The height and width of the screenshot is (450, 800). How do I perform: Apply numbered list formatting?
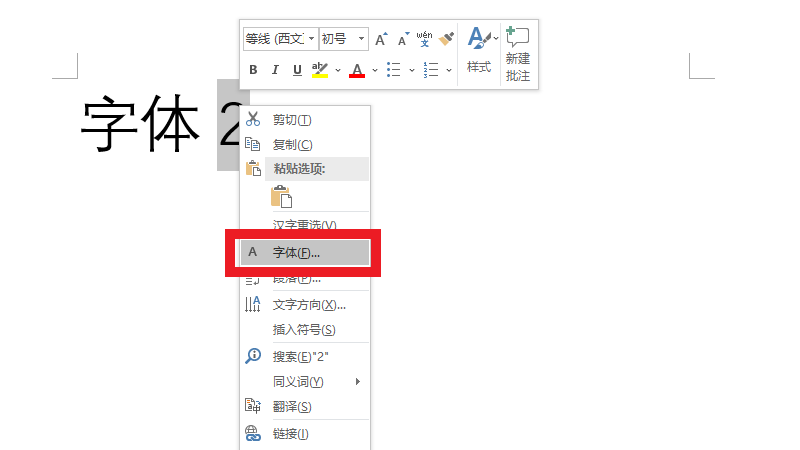tap(431, 70)
